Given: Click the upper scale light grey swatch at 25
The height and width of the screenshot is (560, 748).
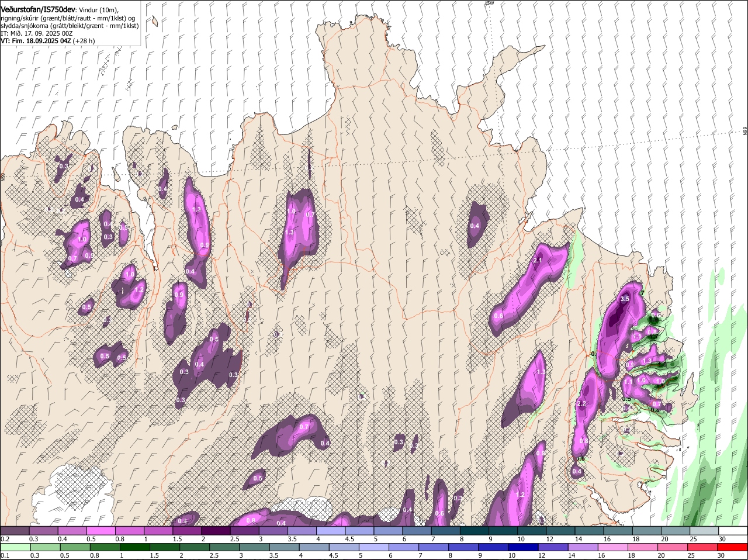Looking at the screenshot, I should coord(704,530).
